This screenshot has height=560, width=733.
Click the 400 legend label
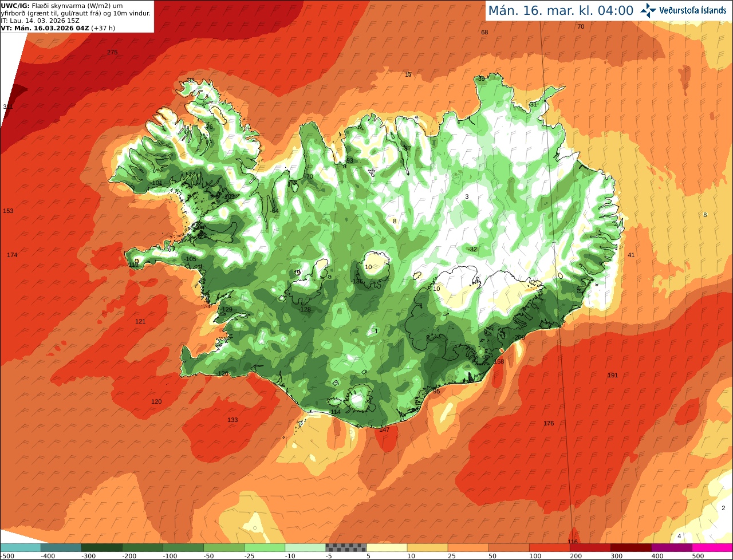[x=656, y=556]
